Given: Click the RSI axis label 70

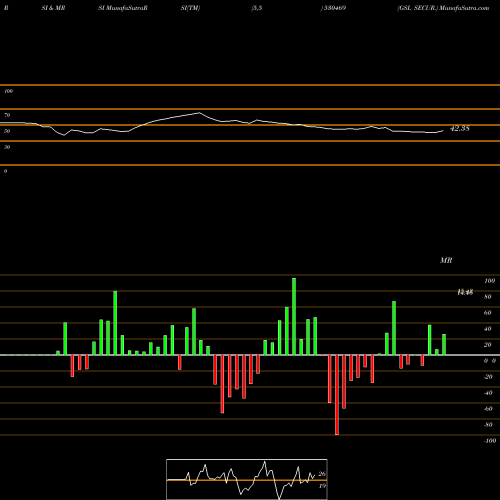Looking at the screenshot, I should [x=7, y=115].
